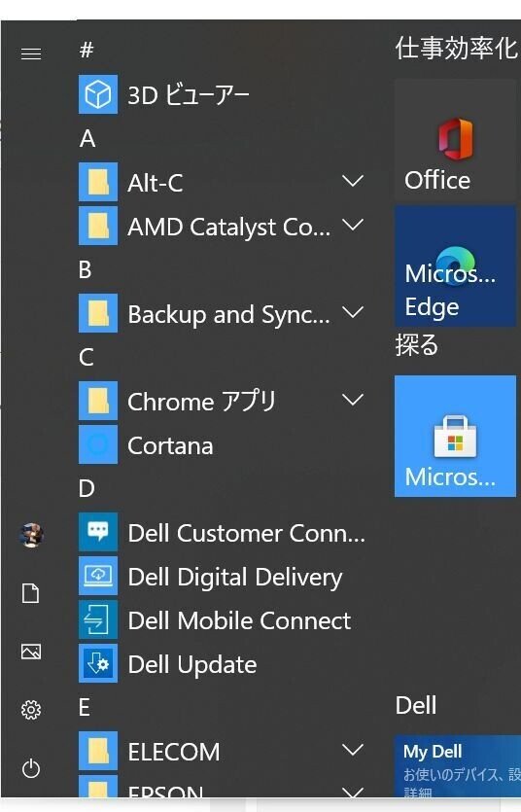
Task: Open the hamburger menu at top of Start
Action: pyautogui.click(x=31, y=53)
